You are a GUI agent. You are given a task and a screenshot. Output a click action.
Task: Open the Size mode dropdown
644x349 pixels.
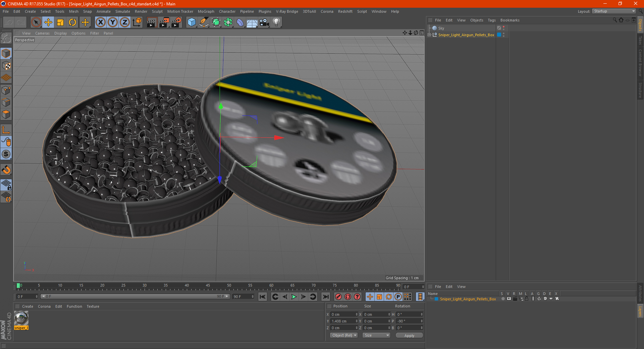tap(377, 335)
